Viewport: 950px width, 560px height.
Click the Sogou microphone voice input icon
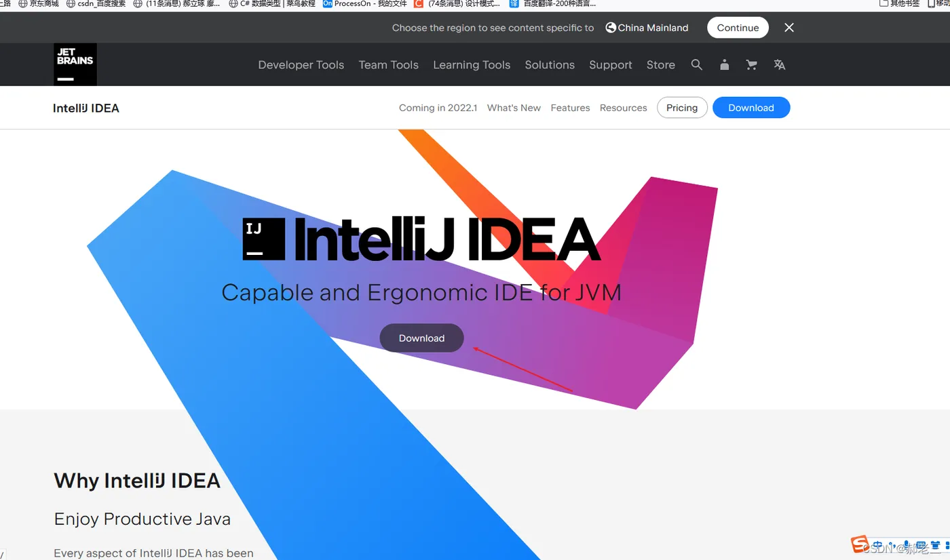(906, 545)
